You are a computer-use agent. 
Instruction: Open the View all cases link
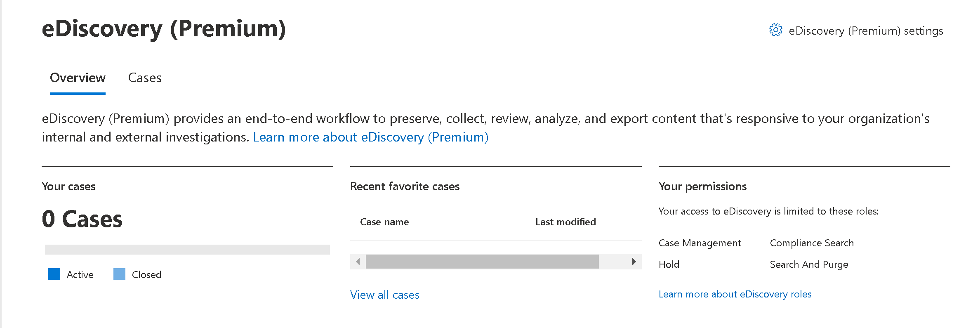click(384, 295)
